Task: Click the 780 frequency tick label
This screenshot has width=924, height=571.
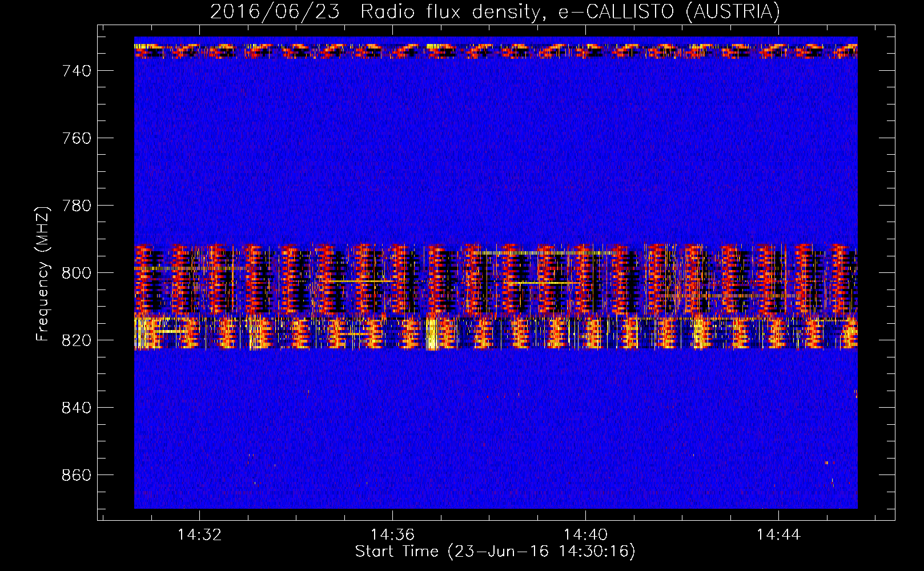Action: (x=77, y=206)
